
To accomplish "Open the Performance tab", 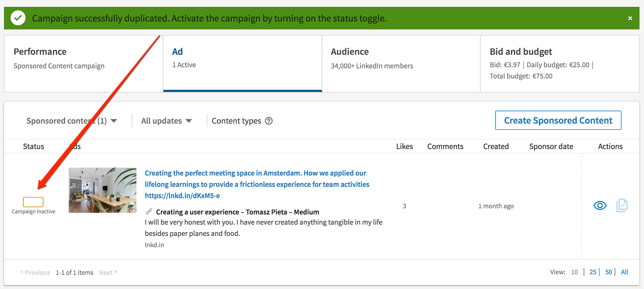I will click(x=83, y=64).
